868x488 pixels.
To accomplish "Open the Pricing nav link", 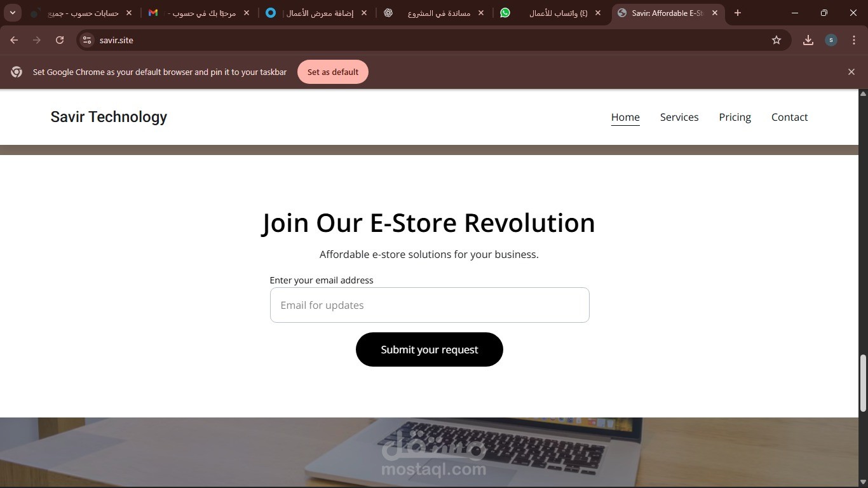I will click(735, 117).
